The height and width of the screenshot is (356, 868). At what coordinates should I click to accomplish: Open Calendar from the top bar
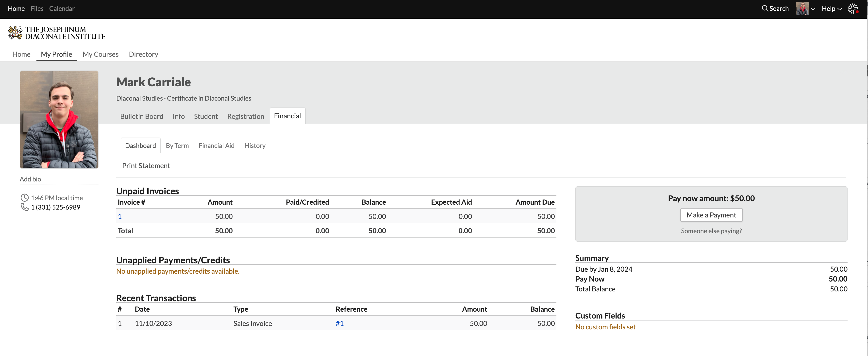pyautogui.click(x=62, y=8)
